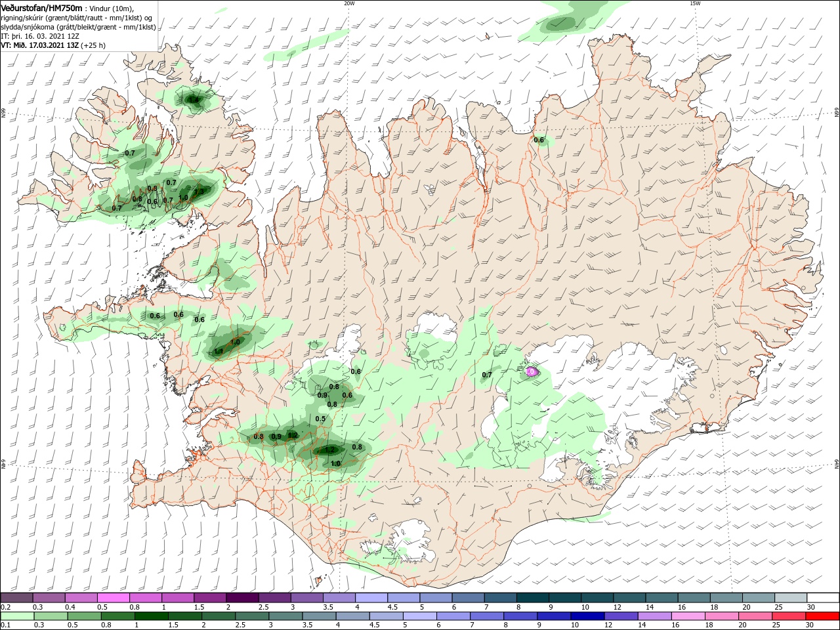Click the '(+25 h)' forecast offset

[x=94, y=45]
